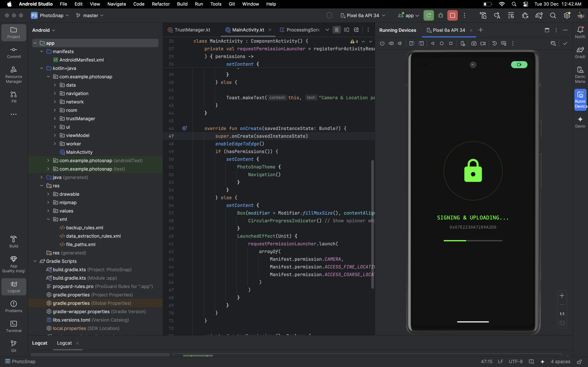This screenshot has height=367, width=588.
Task: Expand the trustManager package folder
Action: [55, 118]
